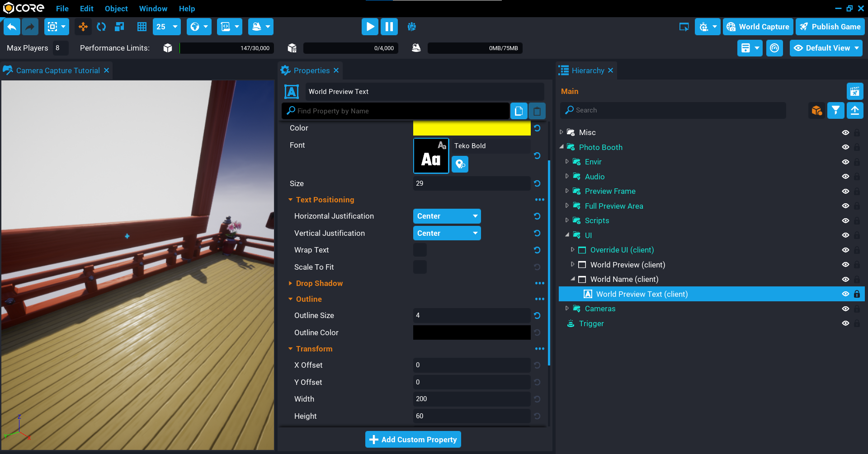This screenshot has height=454, width=868.
Task: Toggle grid snapping icon
Action: 142,27
